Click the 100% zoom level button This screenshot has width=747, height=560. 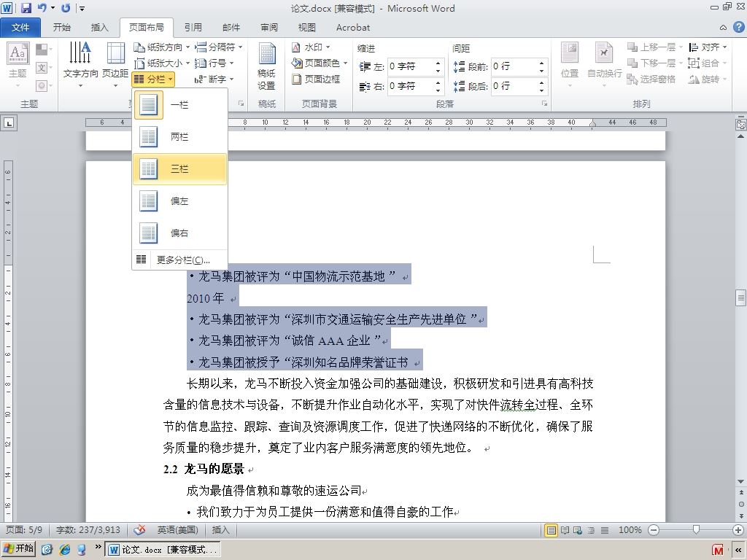[630, 530]
